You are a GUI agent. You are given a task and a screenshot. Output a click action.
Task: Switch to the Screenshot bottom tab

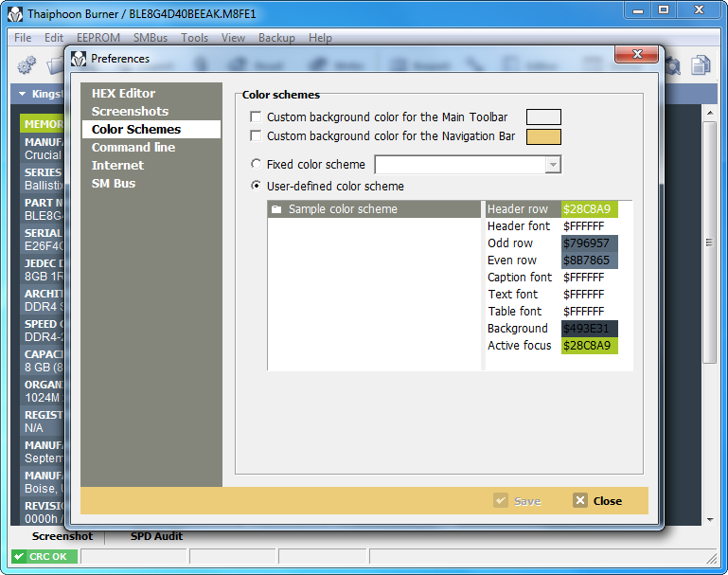[62, 536]
